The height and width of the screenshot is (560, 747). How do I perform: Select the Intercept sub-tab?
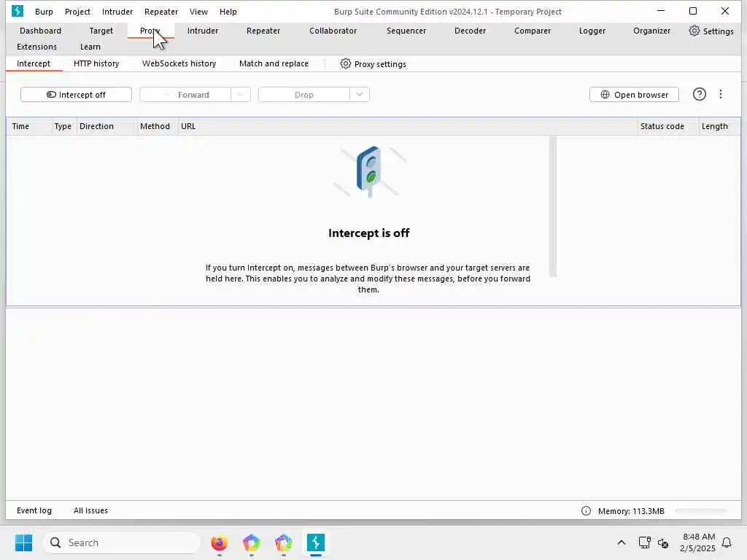pos(34,63)
